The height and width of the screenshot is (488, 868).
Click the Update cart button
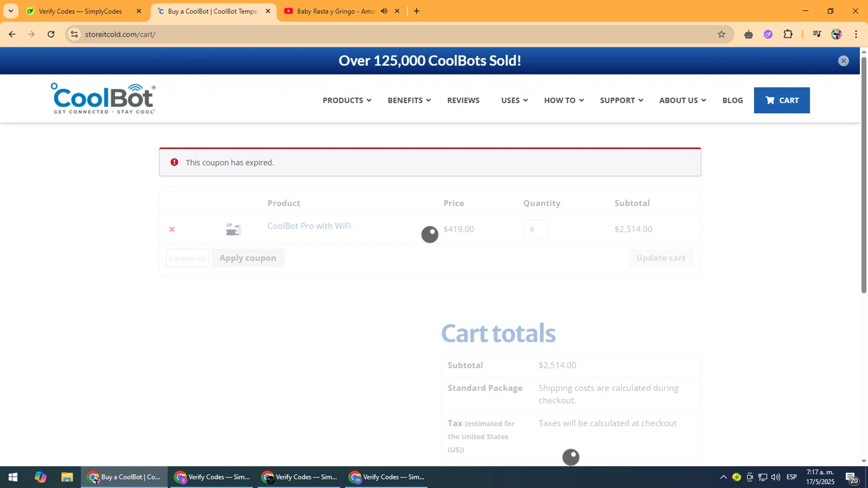click(661, 258)
